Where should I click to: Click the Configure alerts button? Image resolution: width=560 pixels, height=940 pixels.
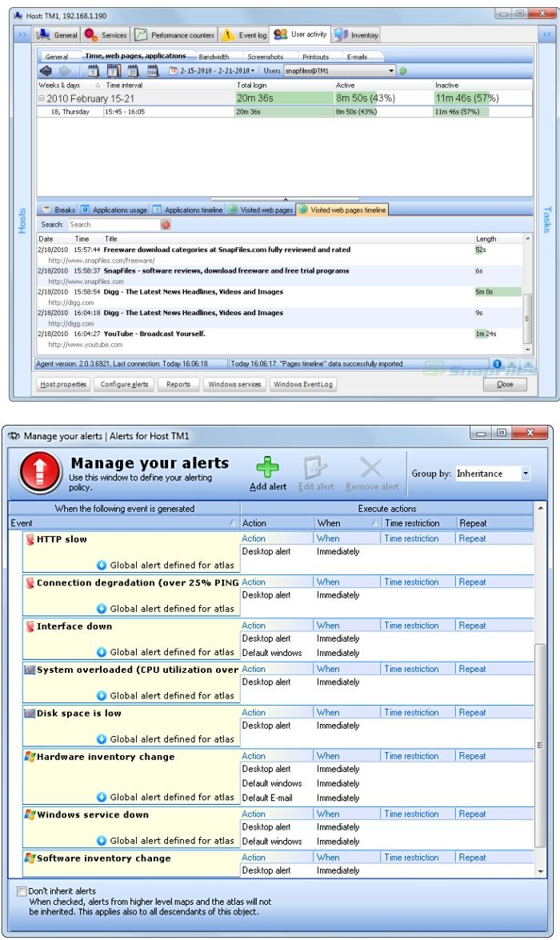tap(124, 384)
